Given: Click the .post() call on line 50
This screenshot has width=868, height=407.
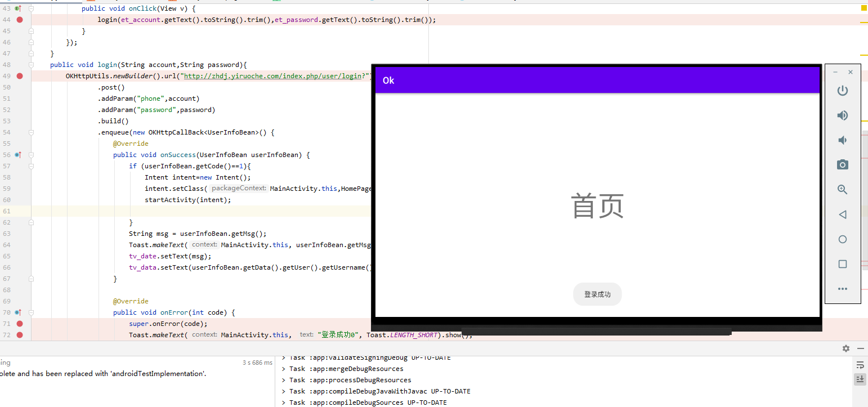Looking at the screenshot, I should [111, 87].
